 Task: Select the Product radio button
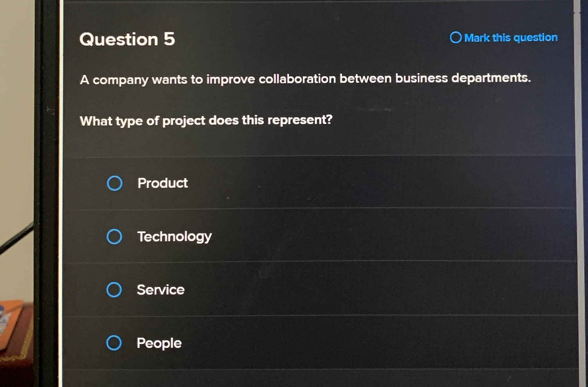click(x=114, y=183)
